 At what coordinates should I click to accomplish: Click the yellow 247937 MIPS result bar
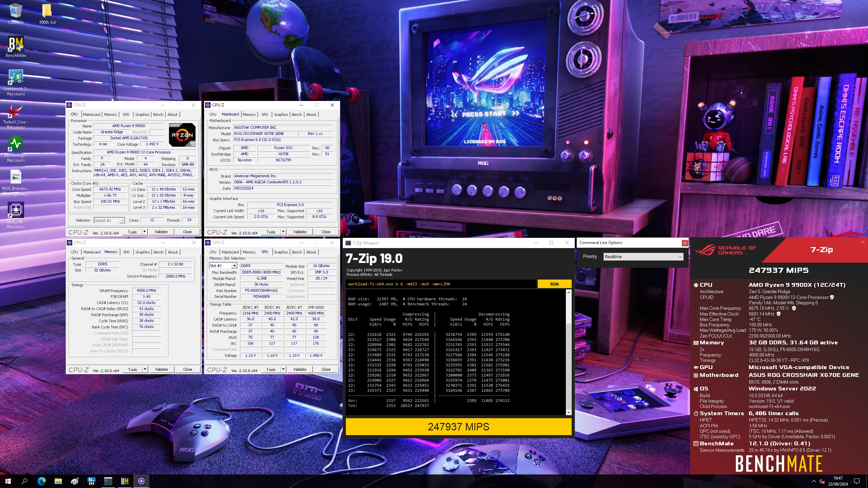458,427
